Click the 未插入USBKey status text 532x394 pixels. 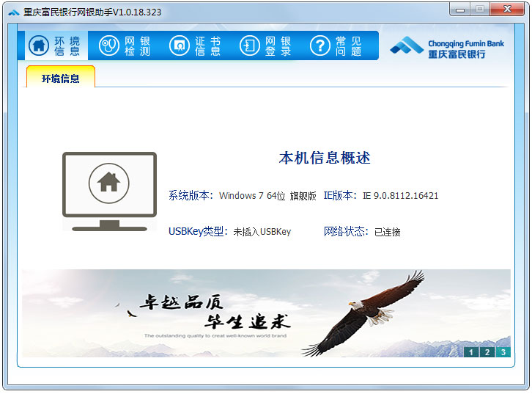(262, 232)
